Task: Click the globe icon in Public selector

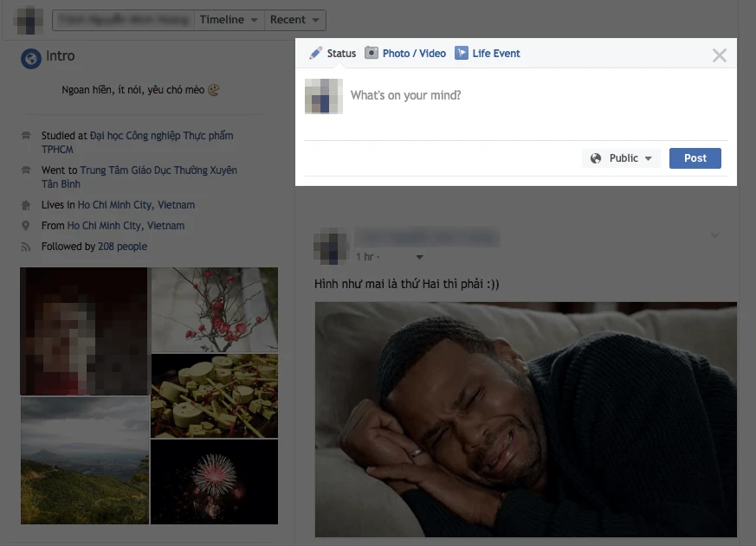Action: click(x=596, y=158)
